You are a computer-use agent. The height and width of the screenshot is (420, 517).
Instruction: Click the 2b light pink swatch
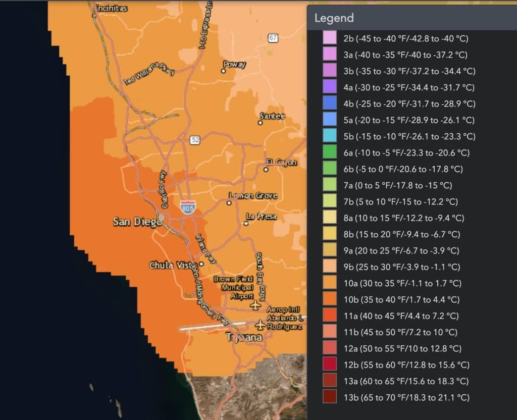tap(330, 38)
